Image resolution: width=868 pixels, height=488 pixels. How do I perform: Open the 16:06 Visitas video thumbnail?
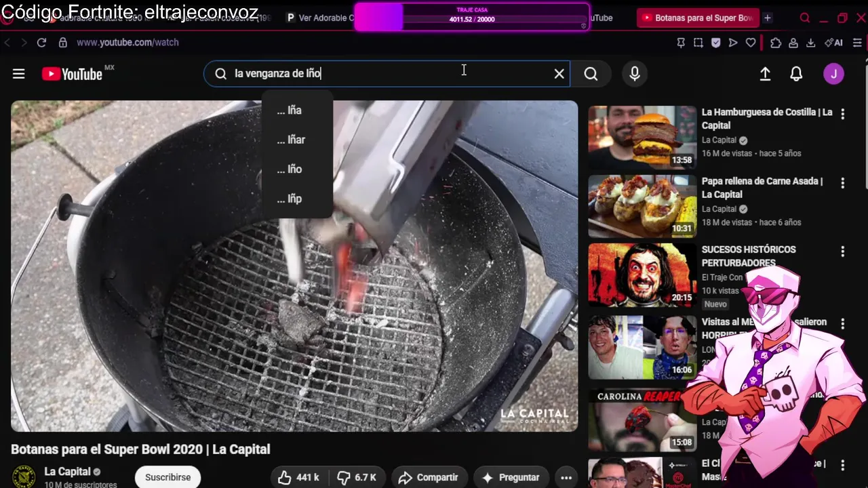[x=642, y=347]
